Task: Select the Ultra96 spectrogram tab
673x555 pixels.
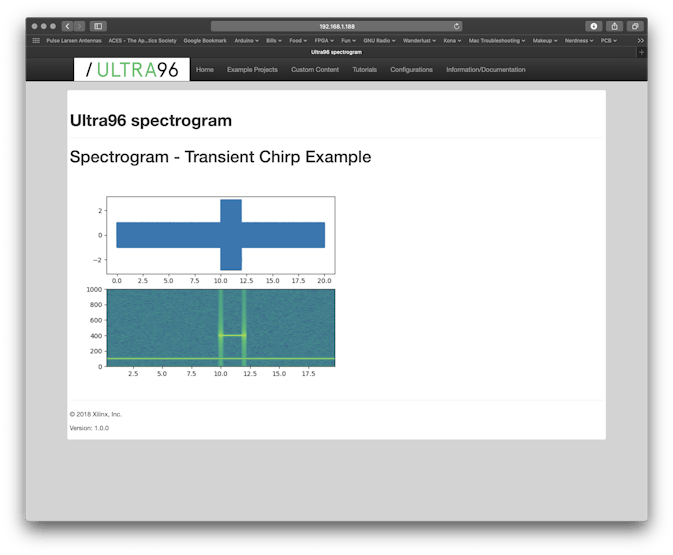Action: coord(336,52)
